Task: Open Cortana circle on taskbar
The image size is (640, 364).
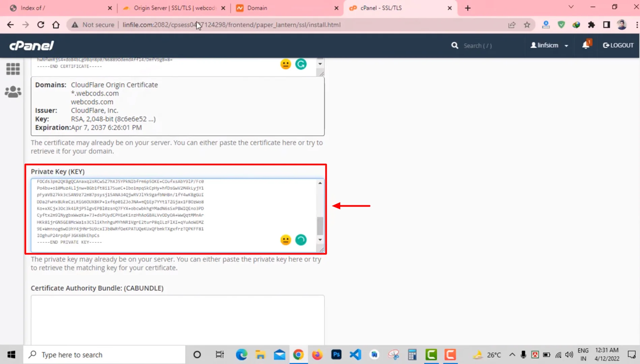Action: click(197, 355)
